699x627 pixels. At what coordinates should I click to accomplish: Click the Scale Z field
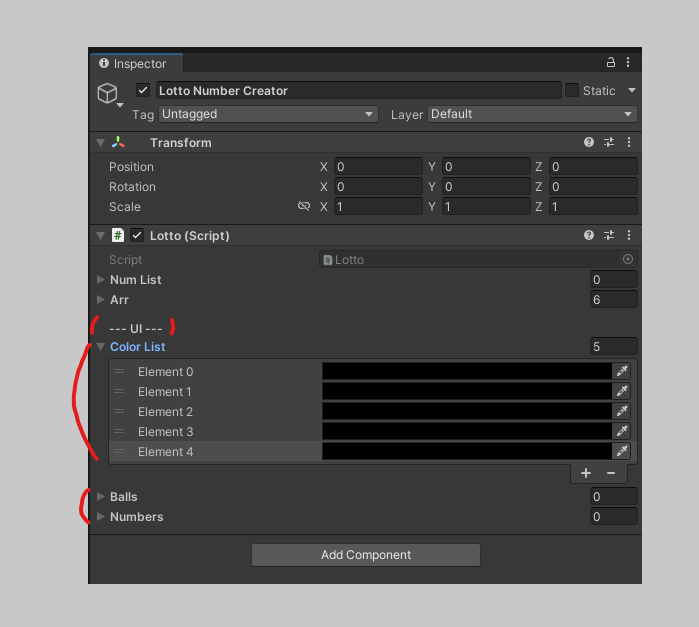(x=593, y=206)
